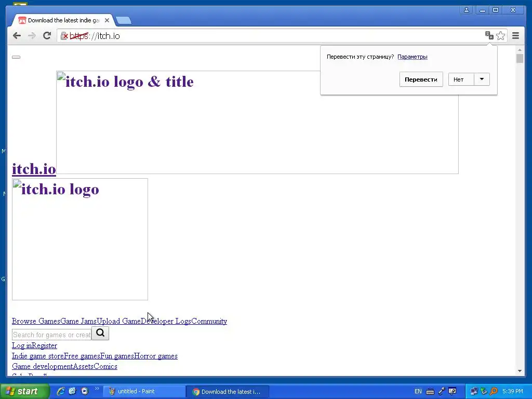Screen dimensions: 532x399
Task: Open the Game development link
Action: pyautogui.click(x=43, y=366)
